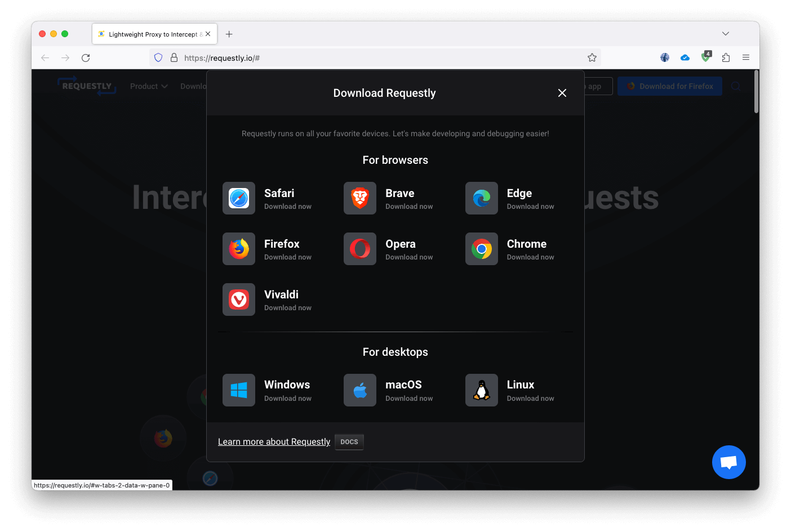
Task: Click the page vertical scrollbar
Action: [x=756, y=91]
